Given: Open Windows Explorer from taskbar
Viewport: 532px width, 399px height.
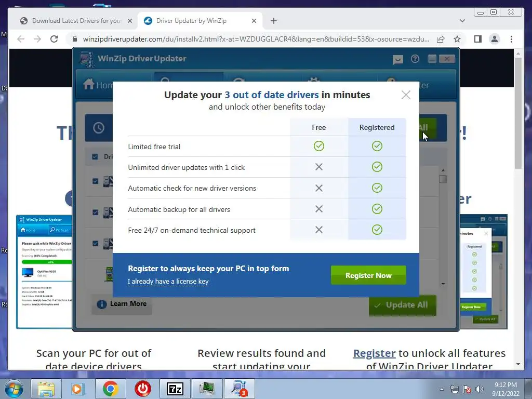Looking at the screenshot, I should pos(46,389).
